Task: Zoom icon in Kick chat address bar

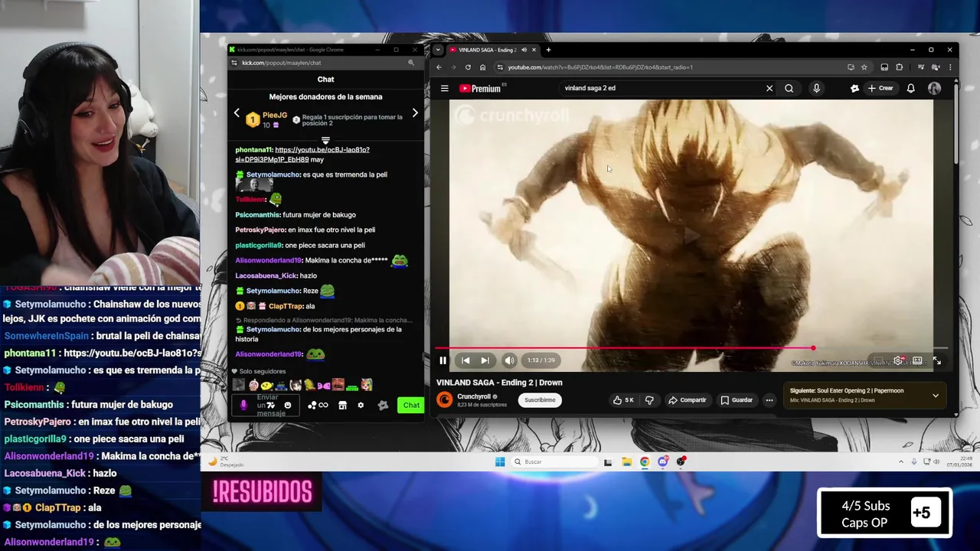Action: pyautogui.click(x=411, y=63)
